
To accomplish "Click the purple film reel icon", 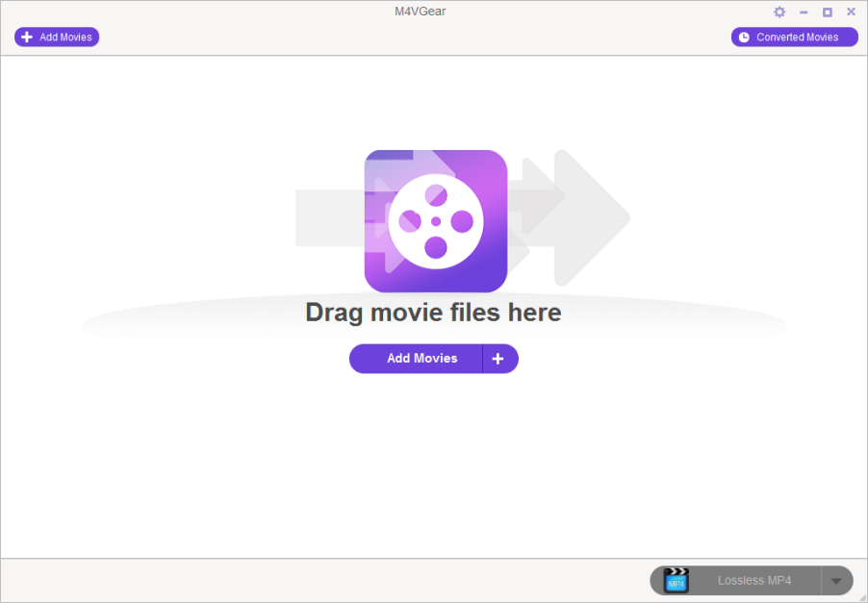I will click(x=435, y=221).
